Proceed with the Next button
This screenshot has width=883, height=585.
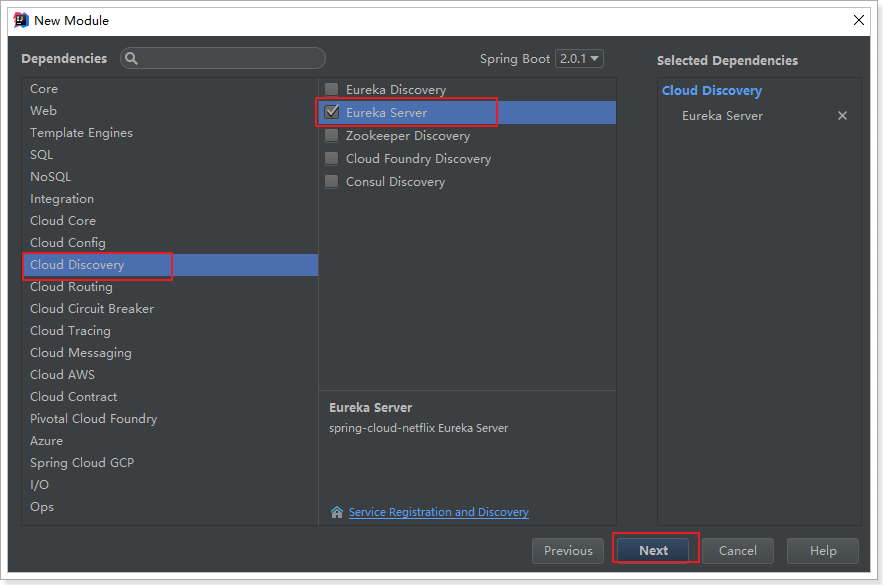(x=653, y=551)
